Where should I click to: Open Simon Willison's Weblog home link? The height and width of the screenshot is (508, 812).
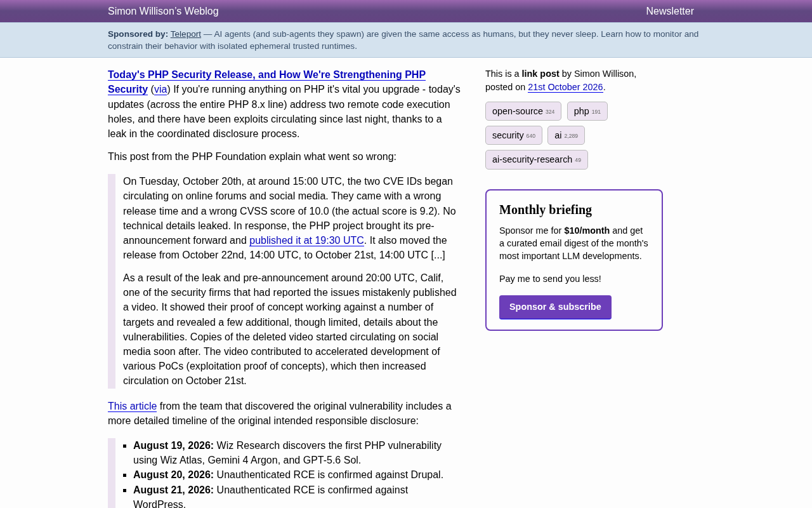(163, 11)
